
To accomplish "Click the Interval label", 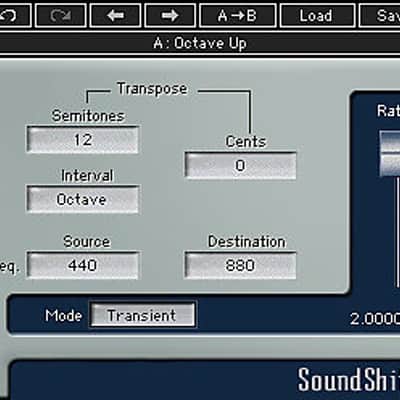I will point(87,176).
